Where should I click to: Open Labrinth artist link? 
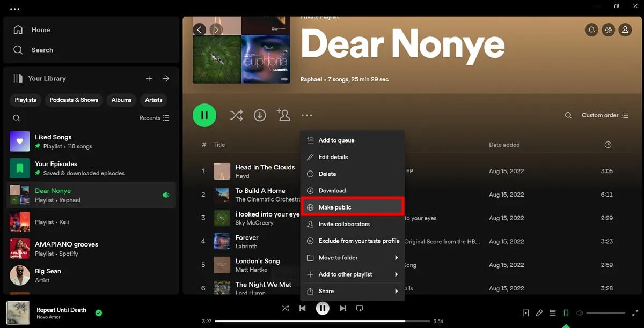[246, 247]
